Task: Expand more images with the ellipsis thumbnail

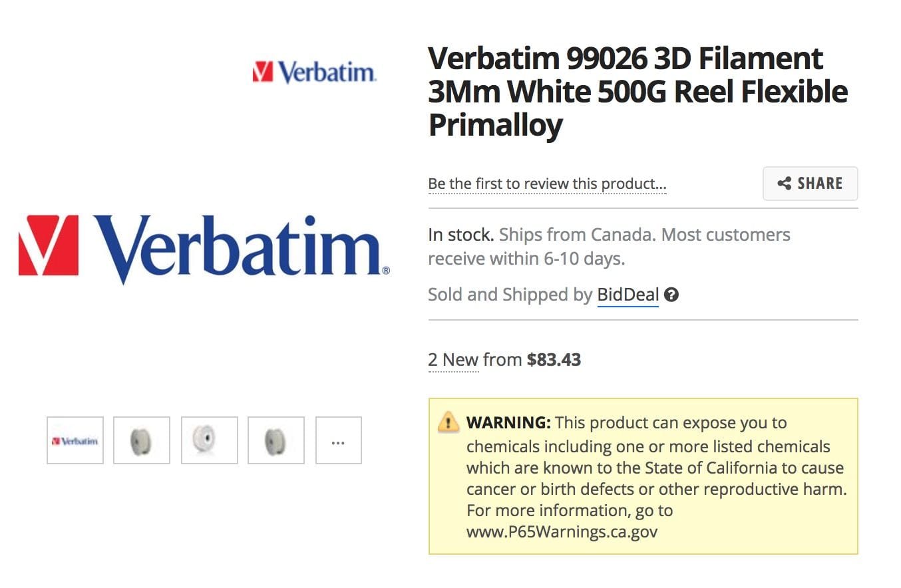Action: tap(338, 440)
